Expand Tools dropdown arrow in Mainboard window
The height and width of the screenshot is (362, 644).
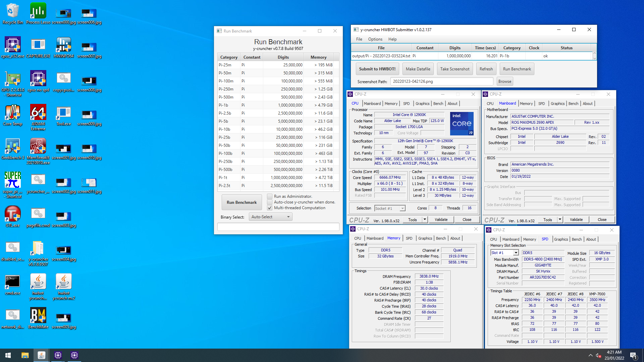coord(560,220)
